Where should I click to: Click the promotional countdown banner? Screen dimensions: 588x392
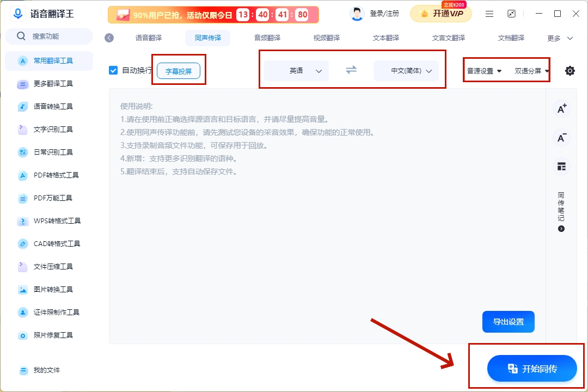click(213, 15)
